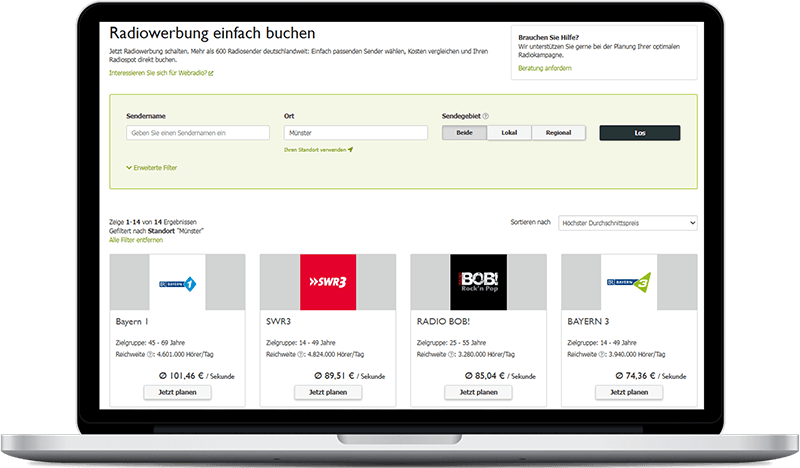Click the external link icon after Webradio
This screenshot has width=800, height=468.
pos(211,73)
